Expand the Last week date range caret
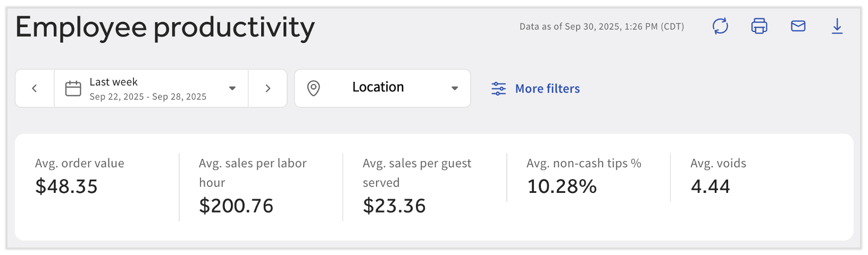Viewport: 868px width, 255px height. pyautogui.click(x=232, y=88)
